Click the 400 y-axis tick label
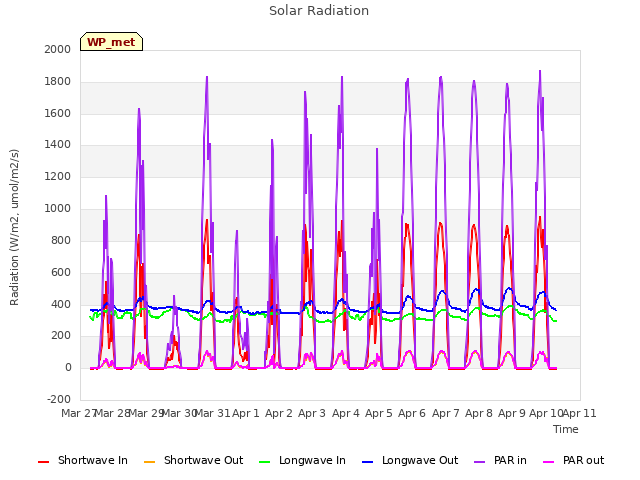Screen dimensions: 640x480 point(61,304)
